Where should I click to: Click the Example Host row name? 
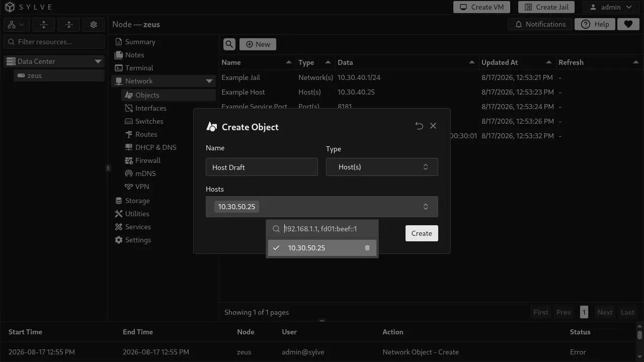coord(243,92)
